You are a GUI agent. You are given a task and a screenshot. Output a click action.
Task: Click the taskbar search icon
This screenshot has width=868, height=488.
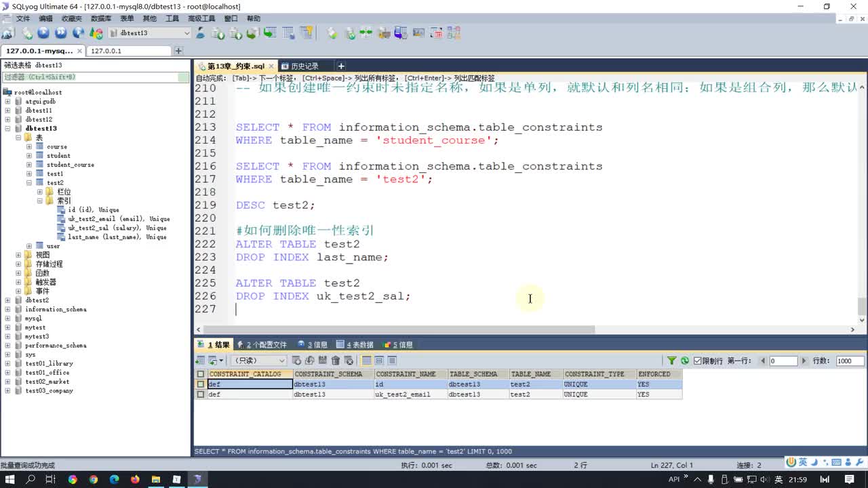(x=31, y=479)
